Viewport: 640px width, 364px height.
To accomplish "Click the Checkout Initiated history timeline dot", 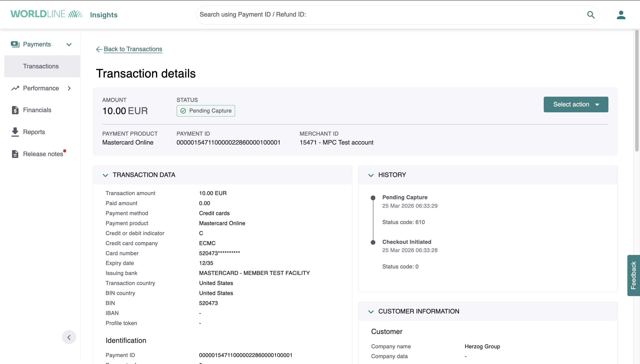I will 373,242.
